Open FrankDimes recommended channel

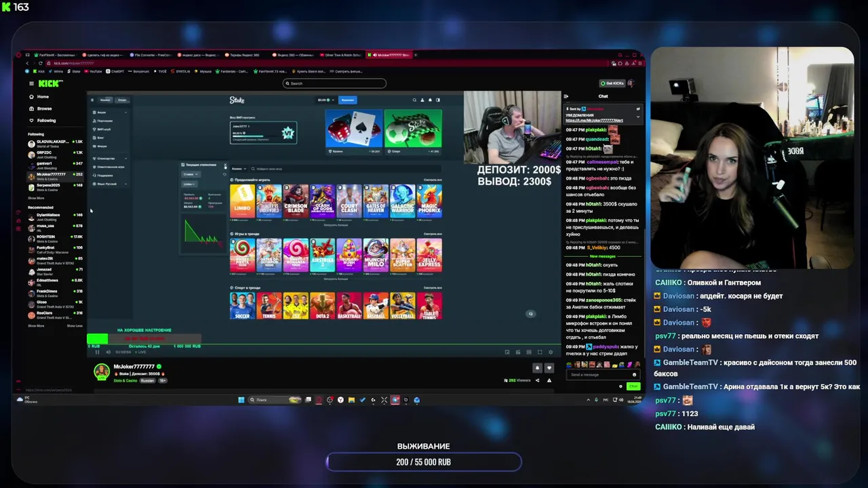coord(55,293)
